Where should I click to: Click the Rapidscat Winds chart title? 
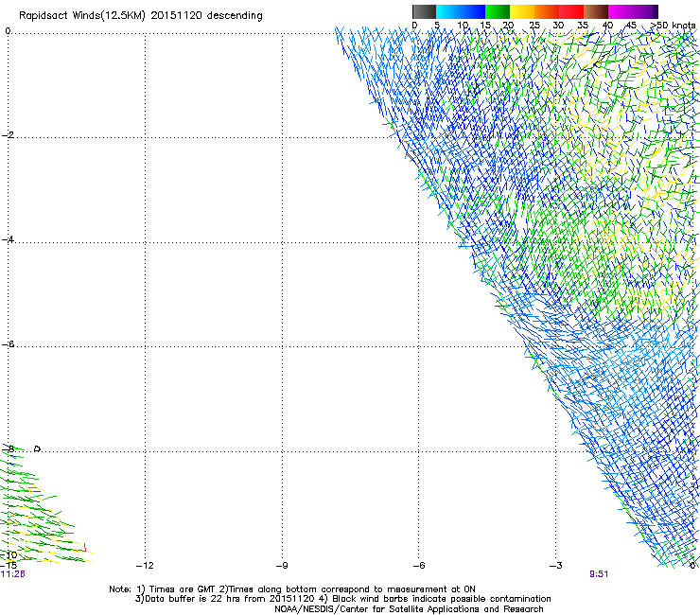141,16
